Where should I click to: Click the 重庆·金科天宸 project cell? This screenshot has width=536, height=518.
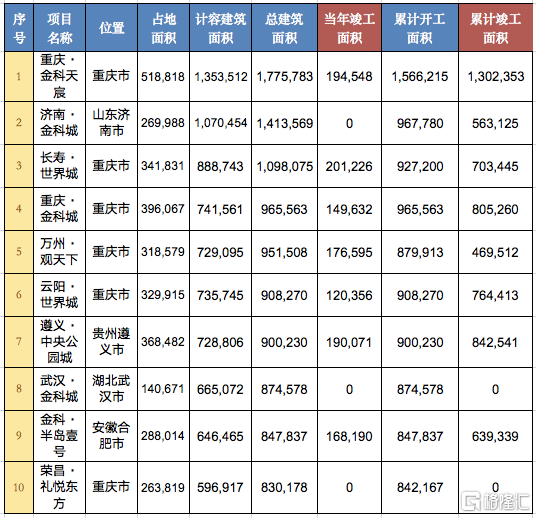pyautogui.click(x=59, y=76)
